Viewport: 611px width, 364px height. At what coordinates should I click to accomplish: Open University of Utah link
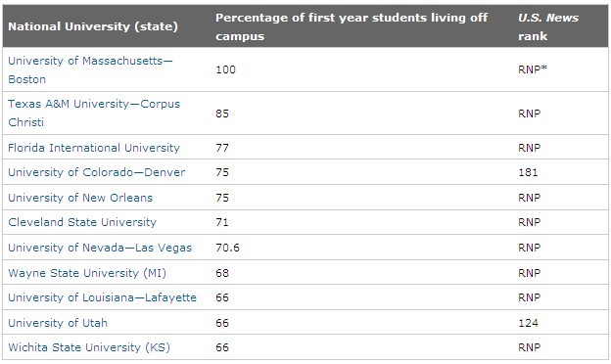click(58, 323)
